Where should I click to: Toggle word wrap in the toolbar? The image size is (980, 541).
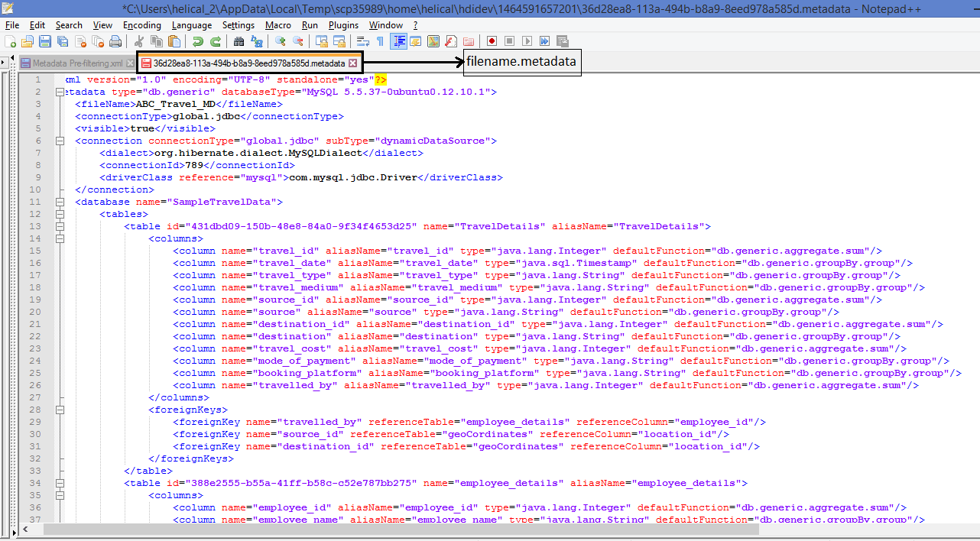[x=362, y=40]
